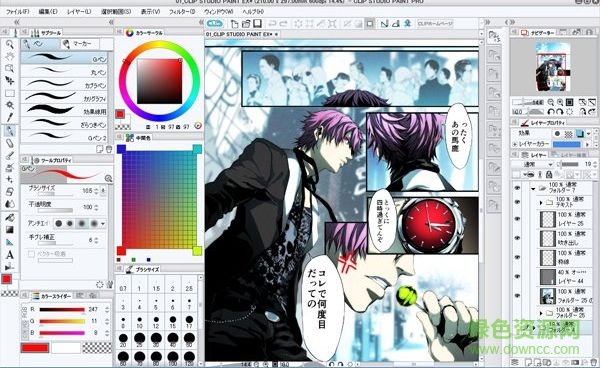Choose the カブラペン sub tool
Screen dimensions: 603x368
63,84
